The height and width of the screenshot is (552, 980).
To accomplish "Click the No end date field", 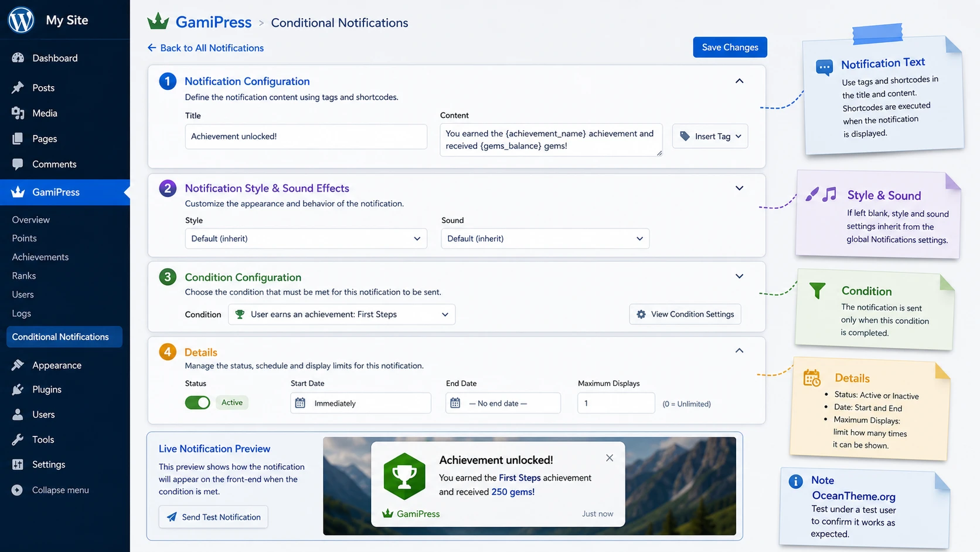I will tap(503, 403).
